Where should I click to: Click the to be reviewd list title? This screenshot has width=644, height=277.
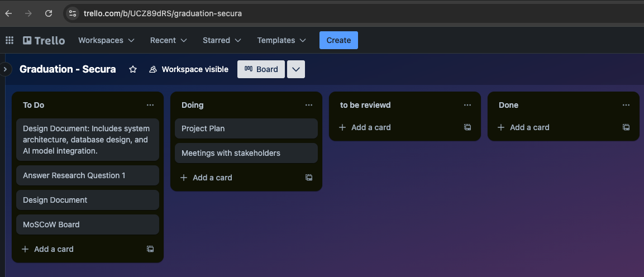(x=365, y=105)
